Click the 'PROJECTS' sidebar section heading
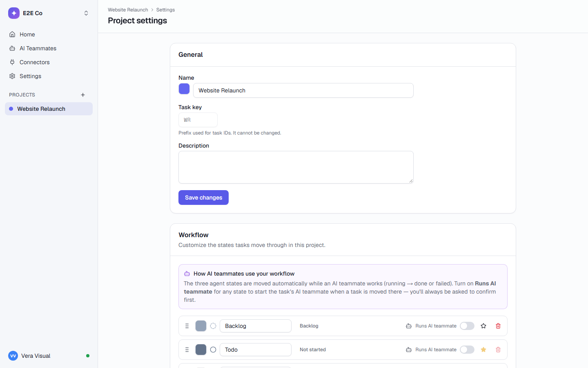This screenshot has width=588, height=368. [x=22, y=95]
